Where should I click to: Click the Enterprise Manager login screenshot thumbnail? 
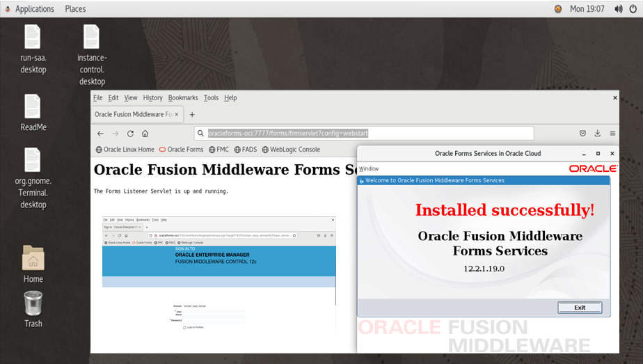[219, 274]
